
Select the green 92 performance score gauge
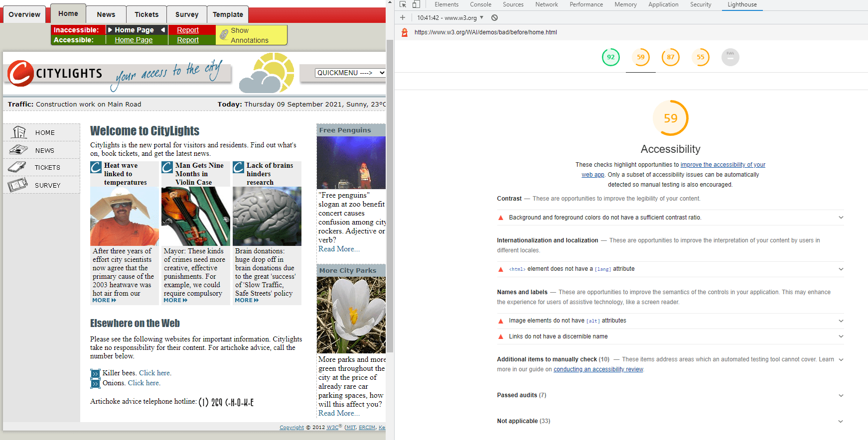[x=610, y=57]
